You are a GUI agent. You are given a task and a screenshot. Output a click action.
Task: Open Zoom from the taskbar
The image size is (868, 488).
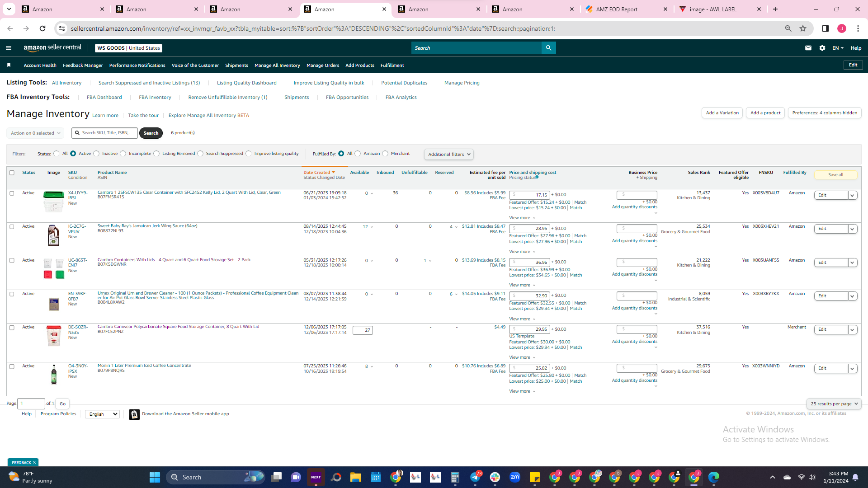[515, 477]
